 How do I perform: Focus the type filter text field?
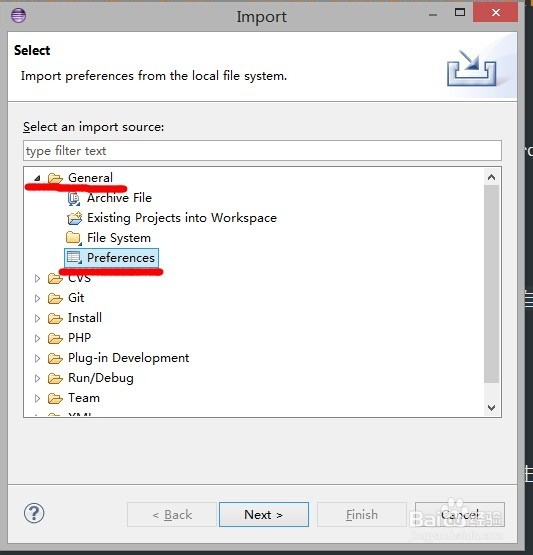point(262,151)
